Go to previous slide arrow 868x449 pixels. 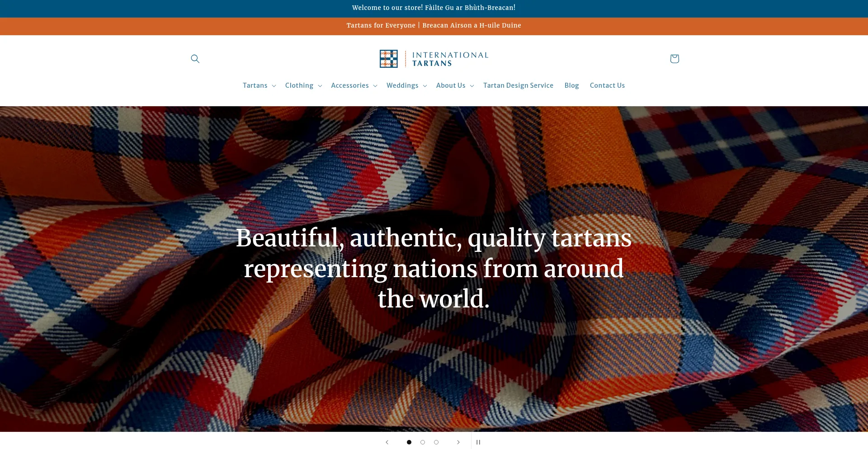(387, 442)
